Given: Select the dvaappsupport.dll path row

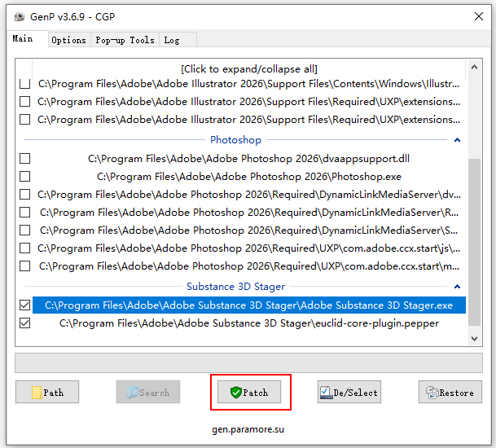Looking at the screenshot, I should coord(248,159).
